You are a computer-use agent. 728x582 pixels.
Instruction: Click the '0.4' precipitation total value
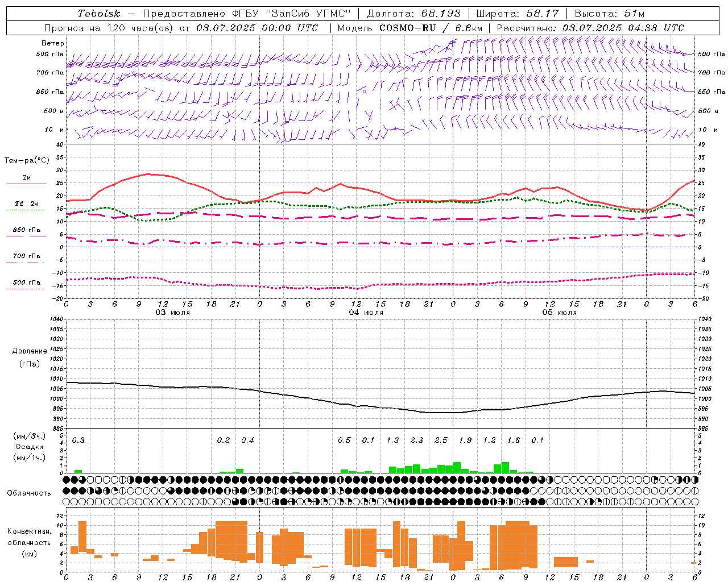coord(247,440)
